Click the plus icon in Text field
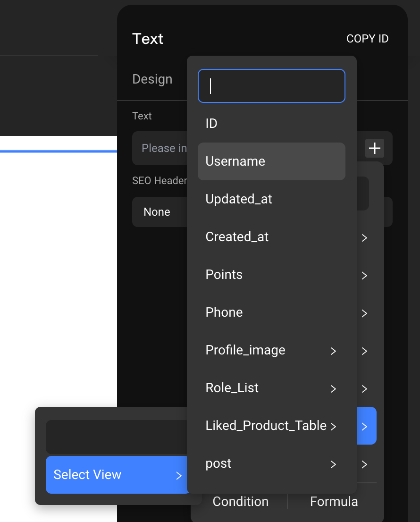The image size is (420, 522). click(374, 148)
